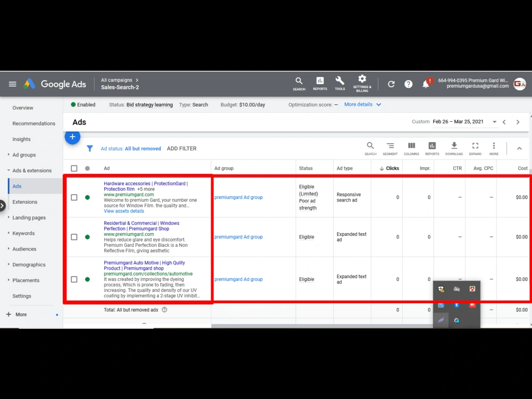Click the red Adobe tray icon
Screen dimensions: 532x399
tap(472, 289)
